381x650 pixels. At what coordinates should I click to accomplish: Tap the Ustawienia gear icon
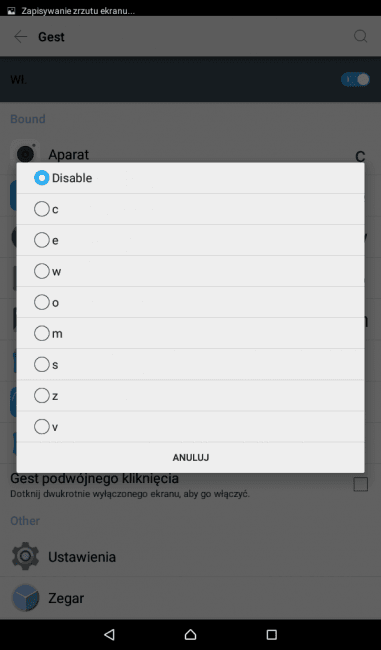point(25,556)
